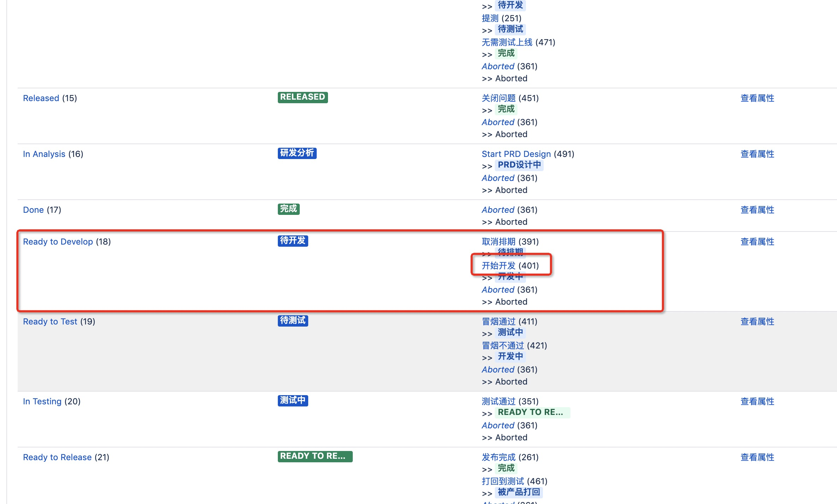
Task: Open the 冒烟不通过 (421) transition
Action: click(x=503, y=346)
